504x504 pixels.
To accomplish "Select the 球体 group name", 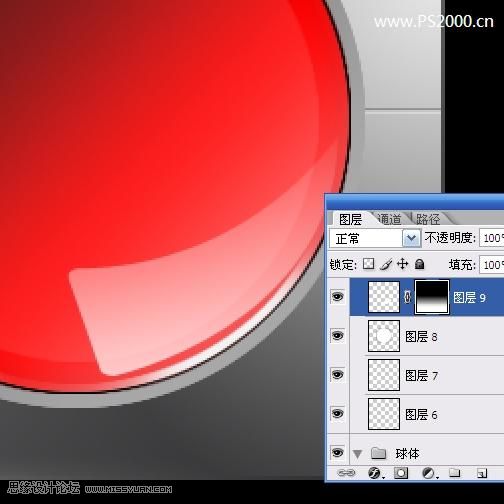I will click(x=407, y=454).
